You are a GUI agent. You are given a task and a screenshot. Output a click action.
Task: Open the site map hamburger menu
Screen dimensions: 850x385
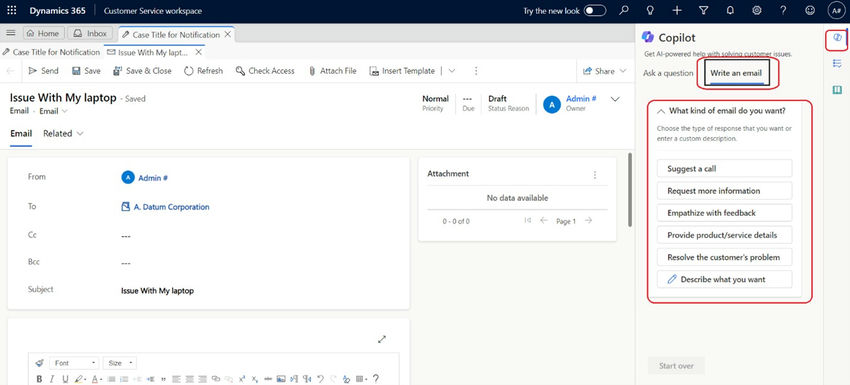pyautogui.click(x=10, y=33)
